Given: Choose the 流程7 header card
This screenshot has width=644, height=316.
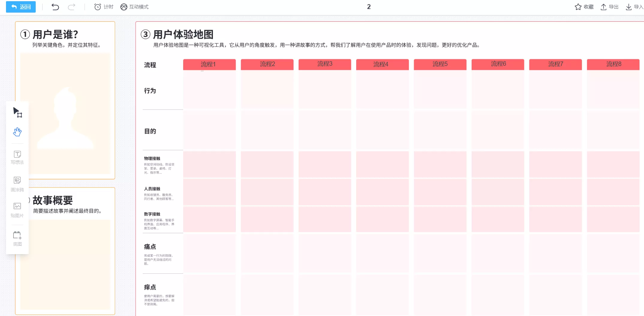Looking at the screenshot, I should [556, 64].
